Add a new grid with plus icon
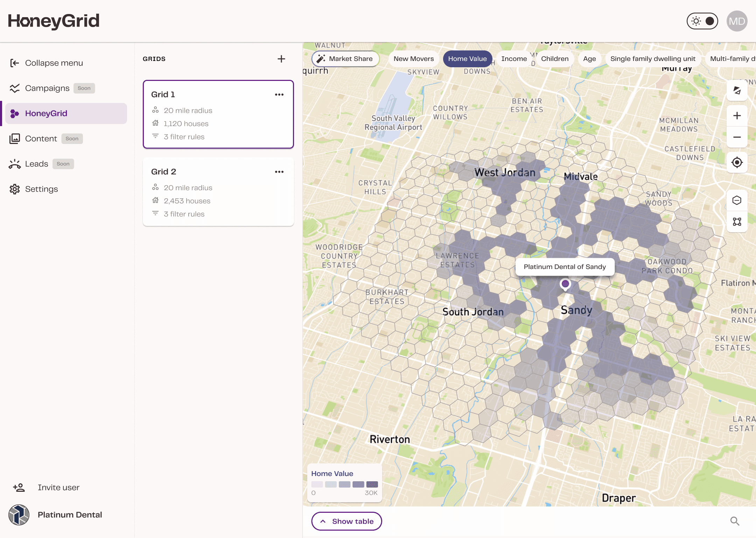This screenshot has height=538, width=756. pos(281,59)
